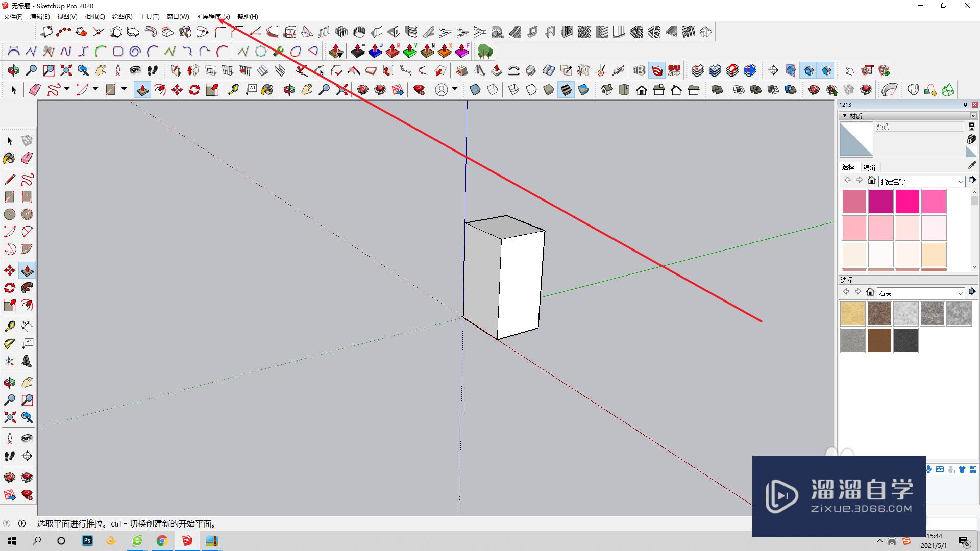
Task: Open the 石头 material library dropdown
Action: (x=920, y=293)
